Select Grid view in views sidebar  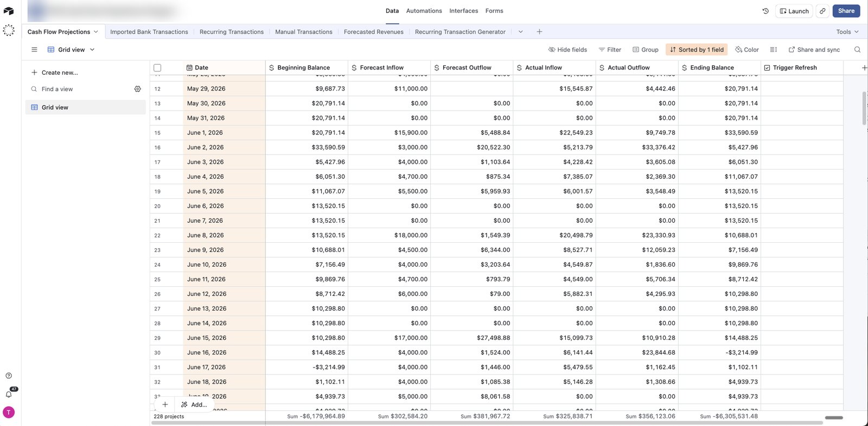[x=85, y=107]
